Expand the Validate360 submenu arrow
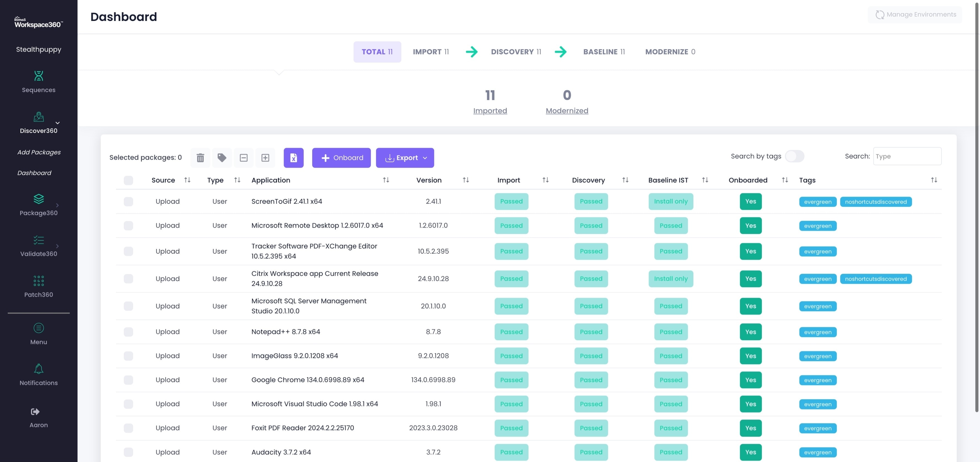980x462 pixels. [57, 246]
